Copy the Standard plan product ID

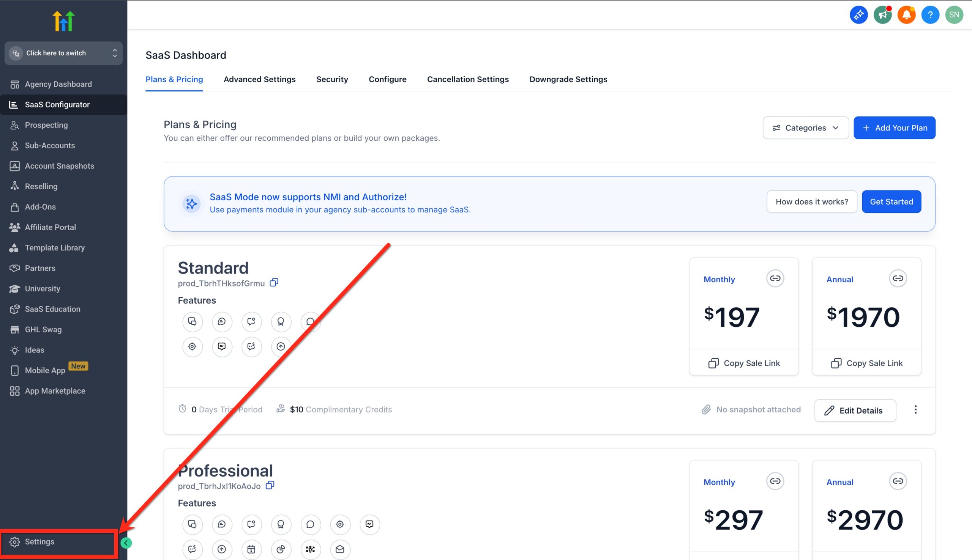(274, 282)
